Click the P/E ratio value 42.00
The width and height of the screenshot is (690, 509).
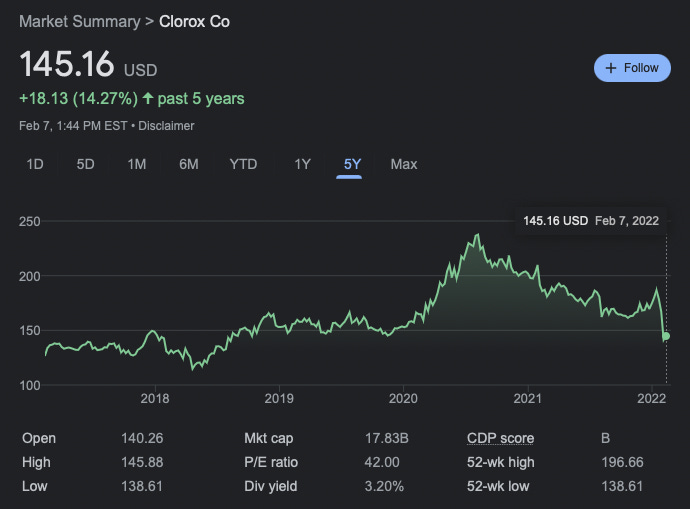tap(382, 462)
